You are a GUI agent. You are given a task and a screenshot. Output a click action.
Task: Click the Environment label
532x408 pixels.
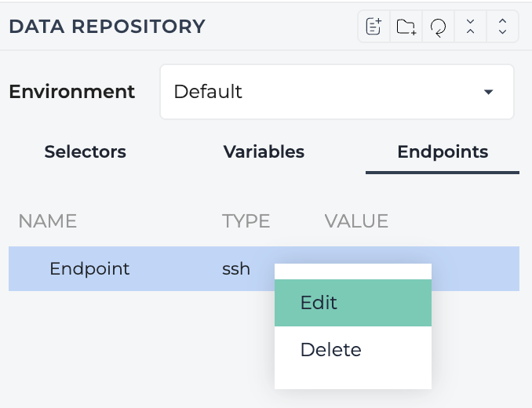point(72,92)
